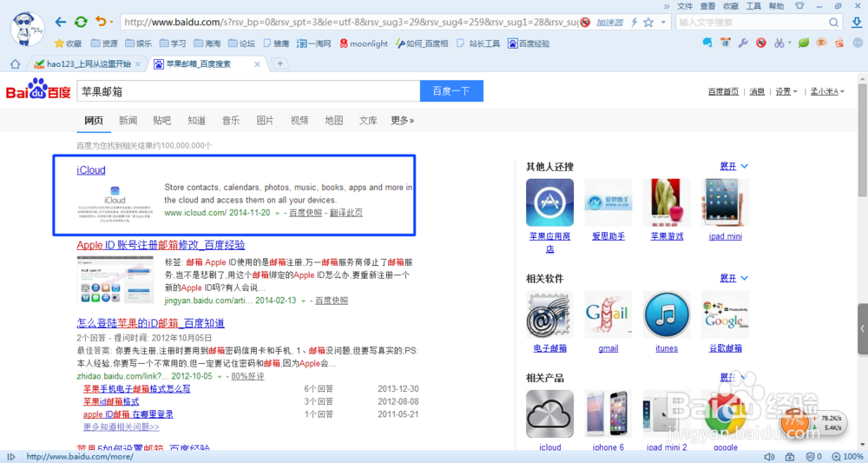Viewport: 868px width, 463px height.
Task: Open the icloud cloud icon under related products
Action: click(x=549, y=413)
